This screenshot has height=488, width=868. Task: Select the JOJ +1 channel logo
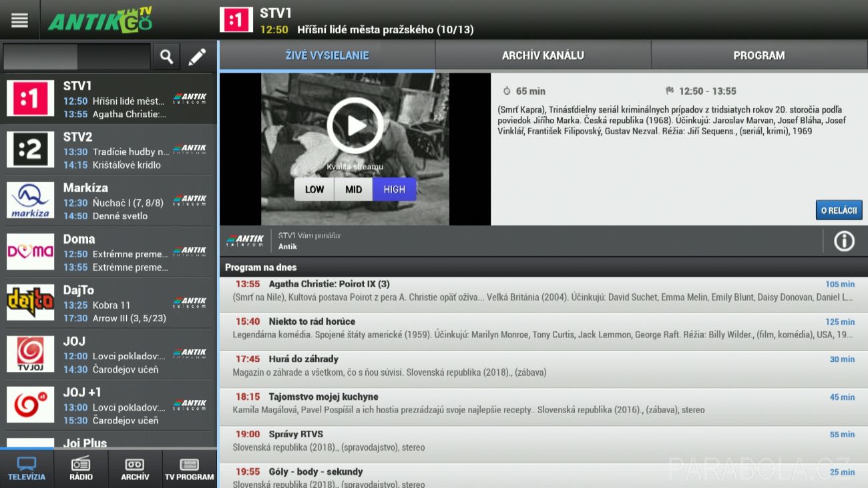[30, 405]
